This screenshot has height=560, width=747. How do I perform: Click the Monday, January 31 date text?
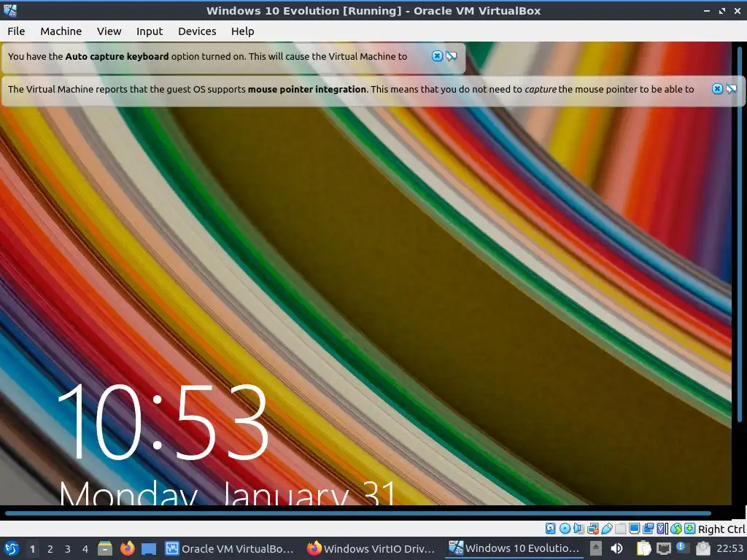click(228, 492)
